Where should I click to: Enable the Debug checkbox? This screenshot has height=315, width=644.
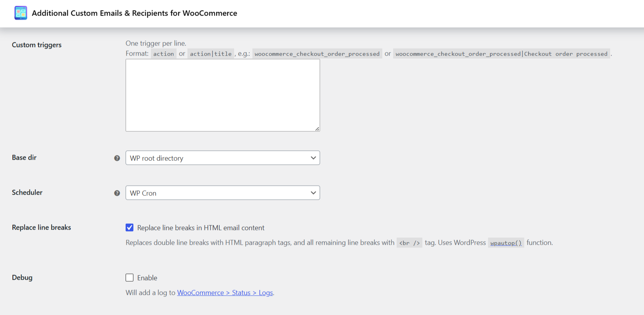(x=129, y=278)
